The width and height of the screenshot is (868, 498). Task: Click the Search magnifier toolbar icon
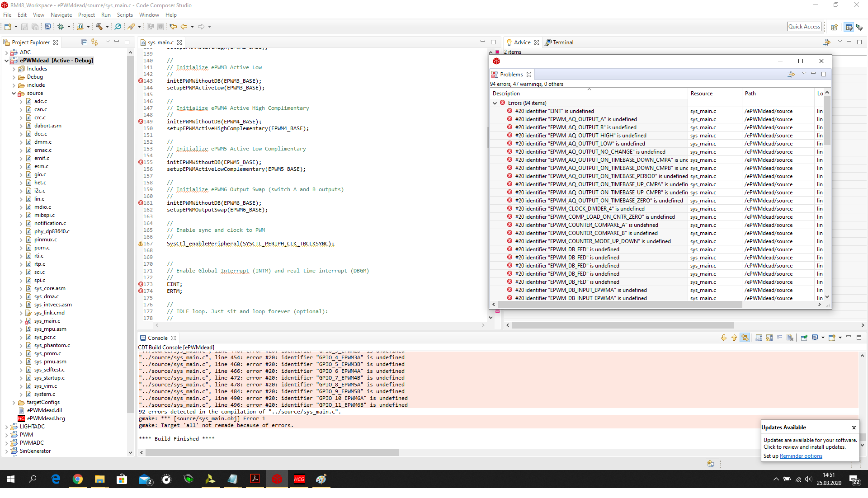point(118,27)
